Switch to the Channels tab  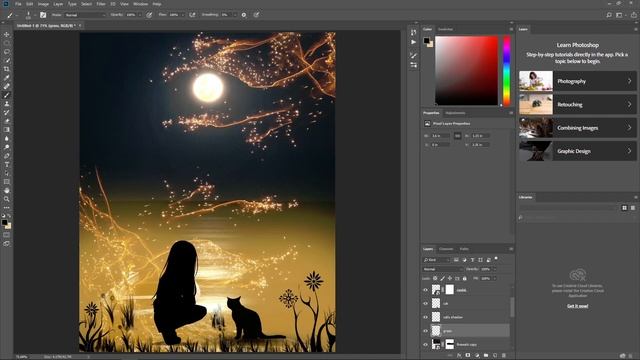(x=446, y=249)
